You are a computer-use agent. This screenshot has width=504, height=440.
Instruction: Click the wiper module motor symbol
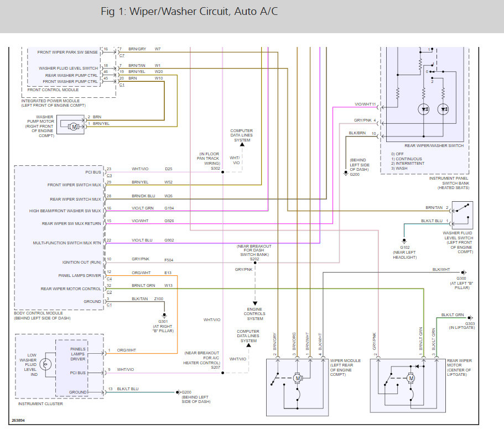click(298, 378)
